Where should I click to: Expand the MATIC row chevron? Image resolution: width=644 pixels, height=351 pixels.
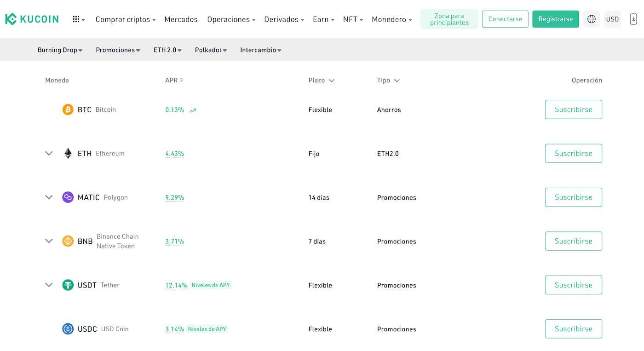(x=49, y=197)
